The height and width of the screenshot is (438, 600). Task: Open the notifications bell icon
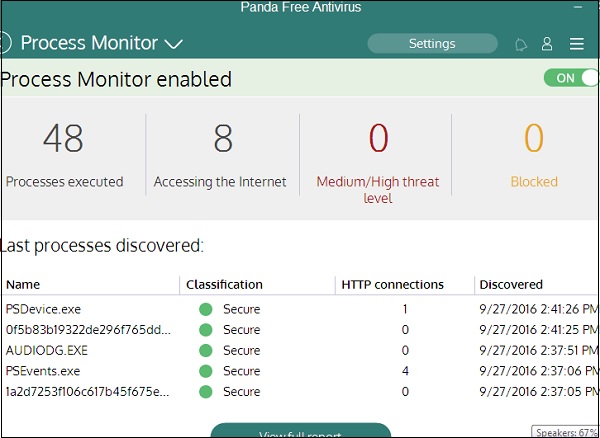pyautogui.click(x=521, y=44)
